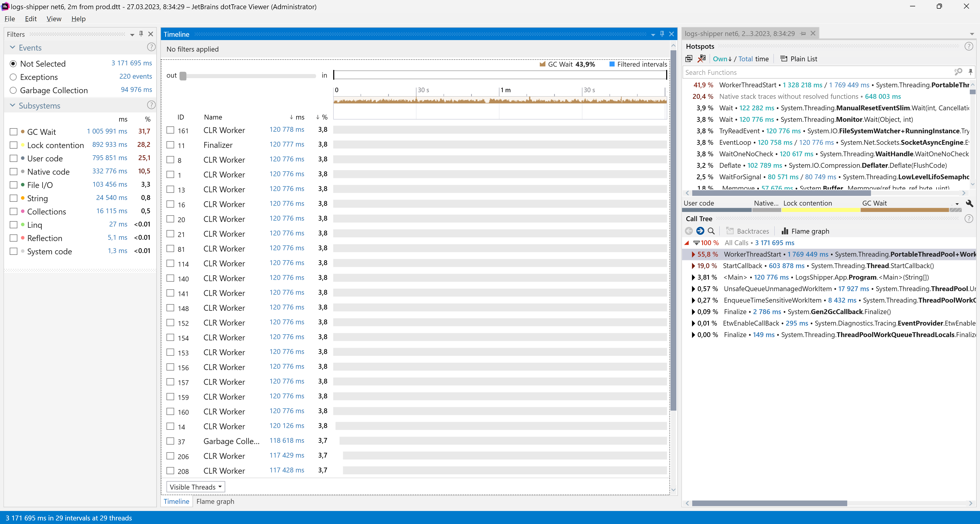Click the fold recursive calls icon in Hotspots
This screenshot has height=524, width=980.
coord(689,58)
